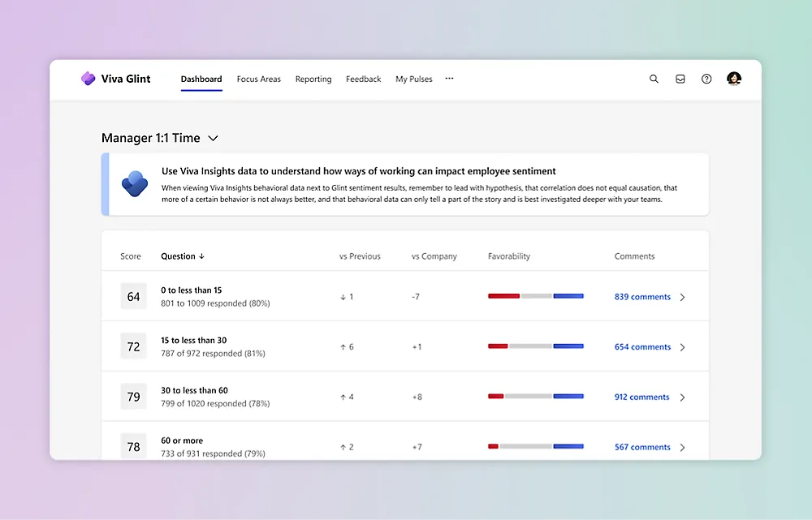
Task: Expand the Manager 1:1 Time dropdown
Action: tap(213, 139)
